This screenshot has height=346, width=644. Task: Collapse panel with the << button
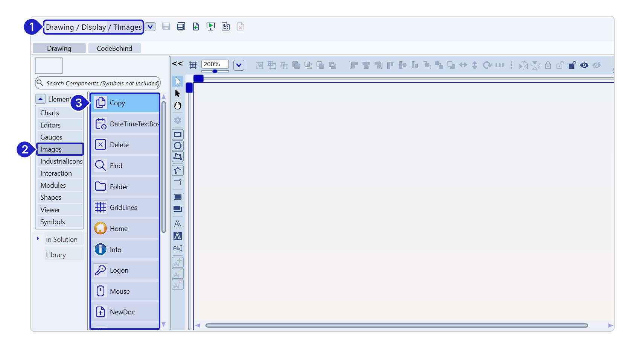(178, 64)
